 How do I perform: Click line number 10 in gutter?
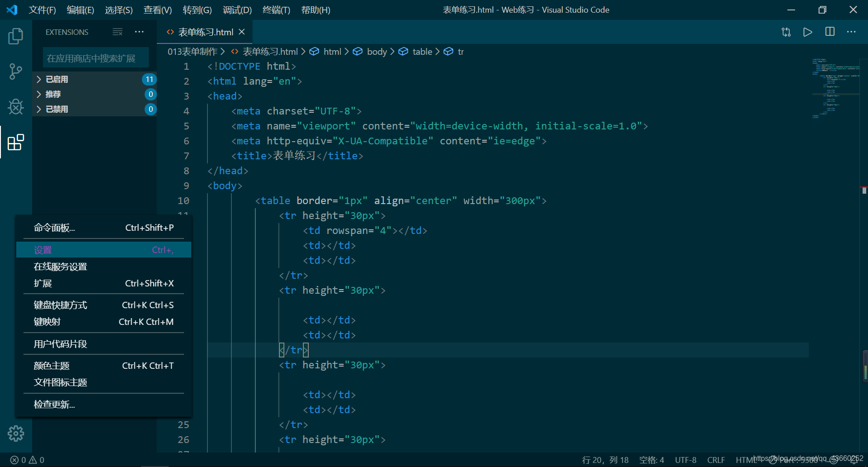pyautogui.click(x=183, y=200)
